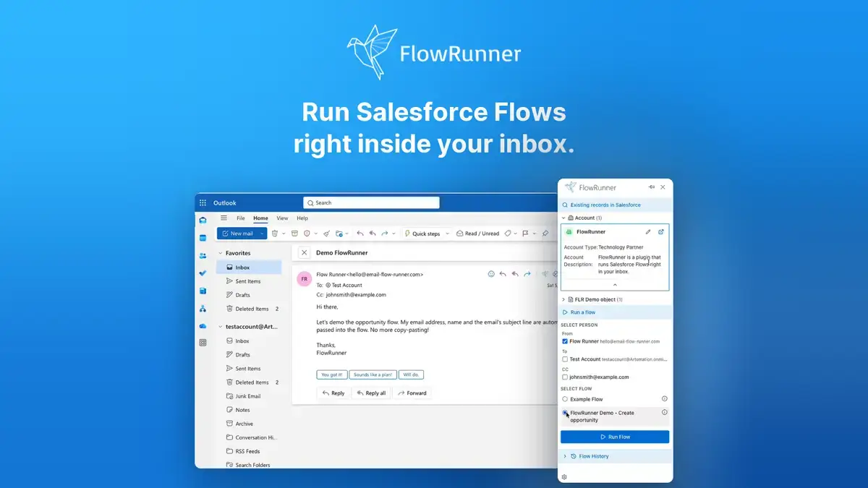Switch to the Home ribbon tab
Image resolution: width=868 pixels, height=488 pixels.
pos(260,218)
